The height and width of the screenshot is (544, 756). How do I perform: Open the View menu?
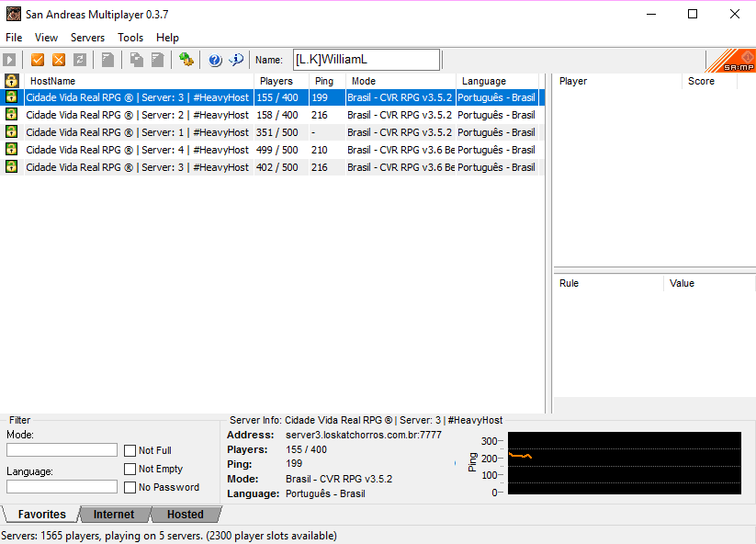[46, 38]
